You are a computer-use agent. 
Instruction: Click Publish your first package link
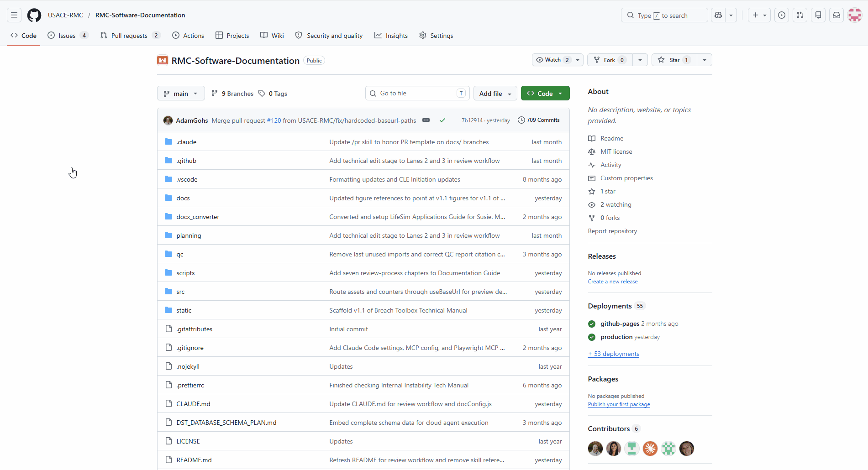619,404
